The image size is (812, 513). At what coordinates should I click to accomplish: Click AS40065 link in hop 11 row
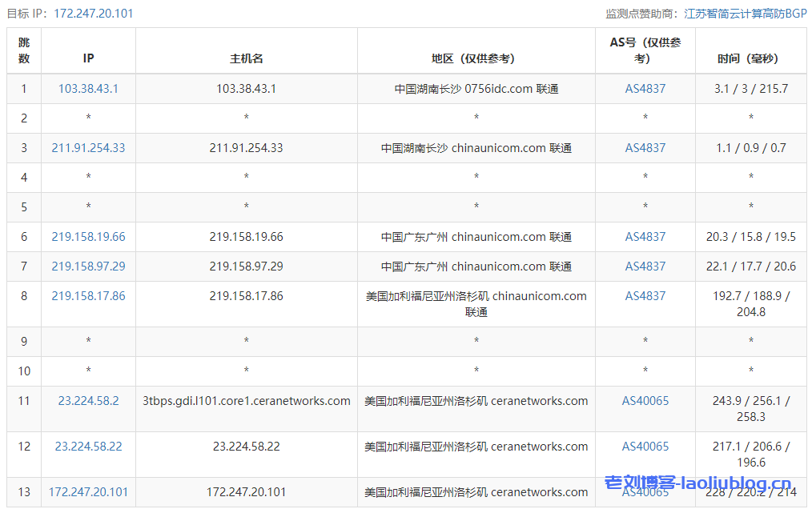pos(645,401)
